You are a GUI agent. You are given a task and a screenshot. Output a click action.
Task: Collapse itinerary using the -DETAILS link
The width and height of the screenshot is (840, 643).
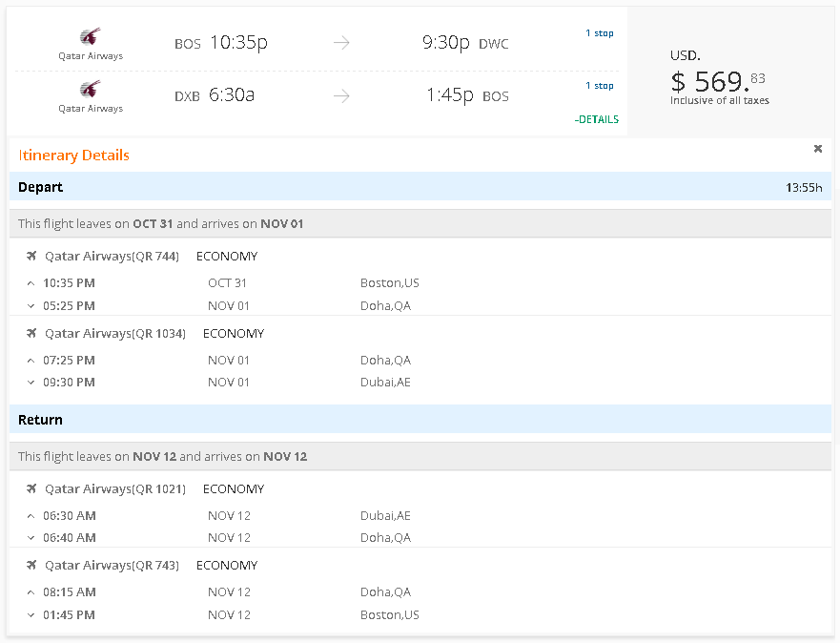click(596, 119)
